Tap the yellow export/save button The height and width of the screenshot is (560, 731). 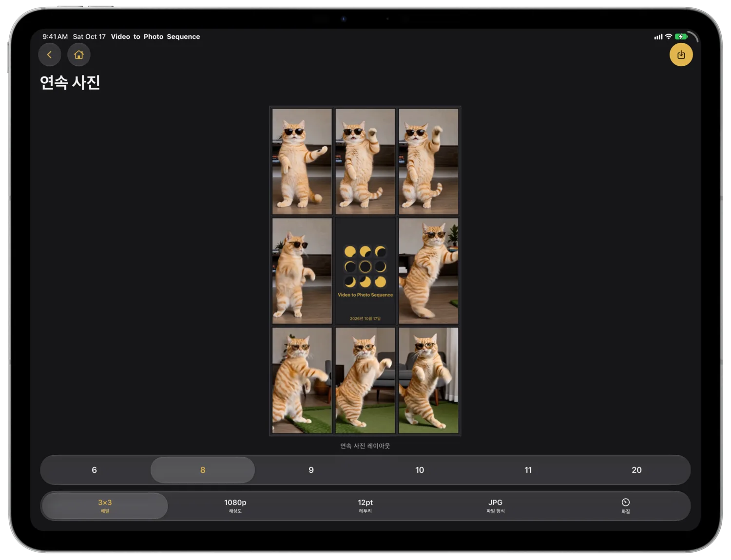(x=681, y=55)
